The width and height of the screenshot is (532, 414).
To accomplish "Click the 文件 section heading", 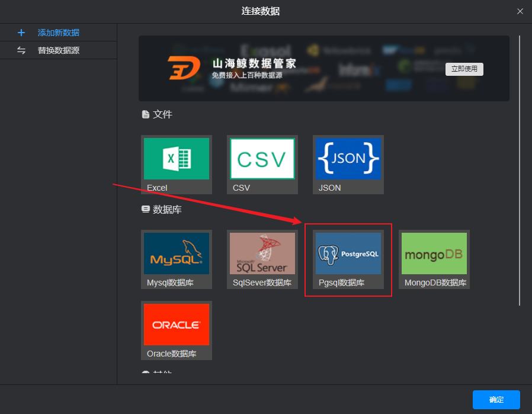I will 162,114.
